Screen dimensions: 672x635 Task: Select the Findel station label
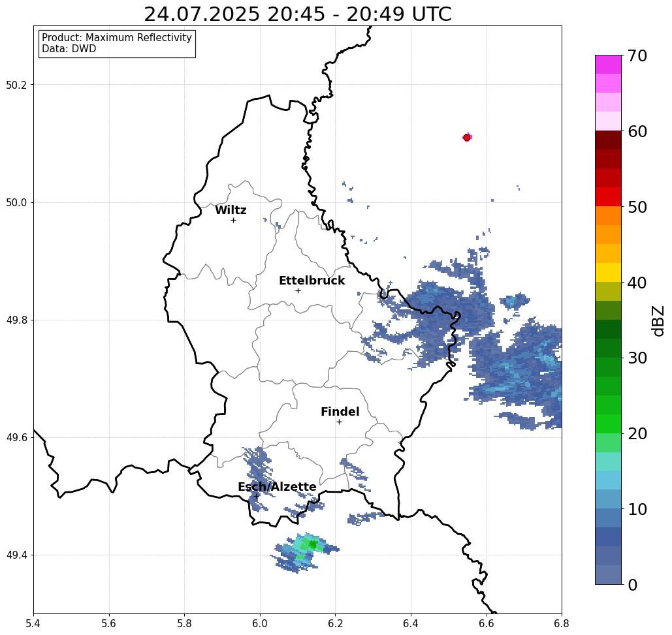pyautogui.click(x=340, y=412)
